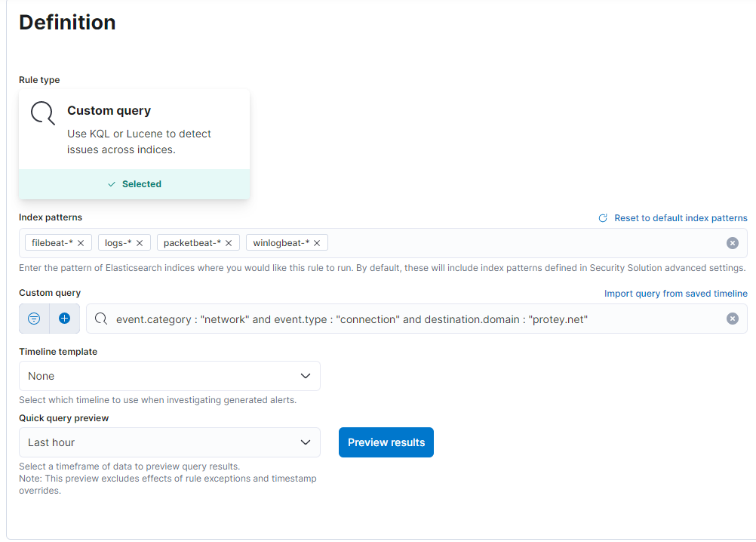Import query from saved timeline

click(675, 294)
